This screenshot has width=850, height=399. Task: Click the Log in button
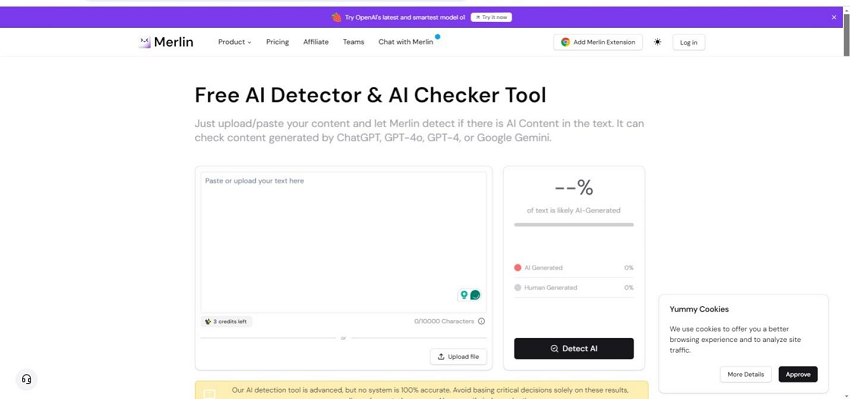[688, 42]
